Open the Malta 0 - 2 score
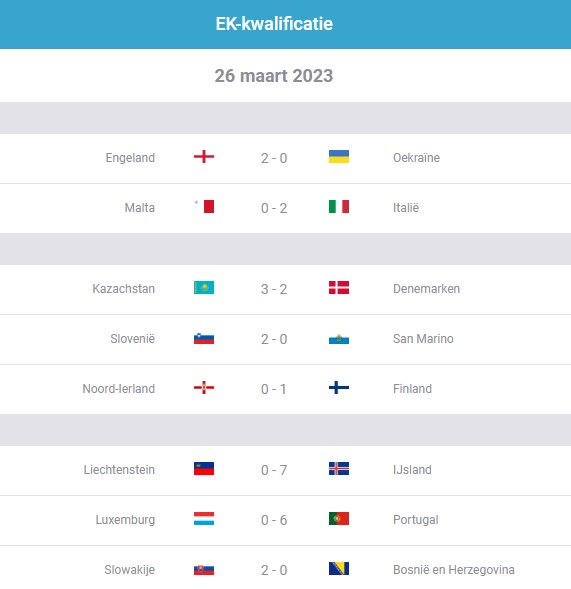Viewport: 571px width, 589px height. click(274, 208)
